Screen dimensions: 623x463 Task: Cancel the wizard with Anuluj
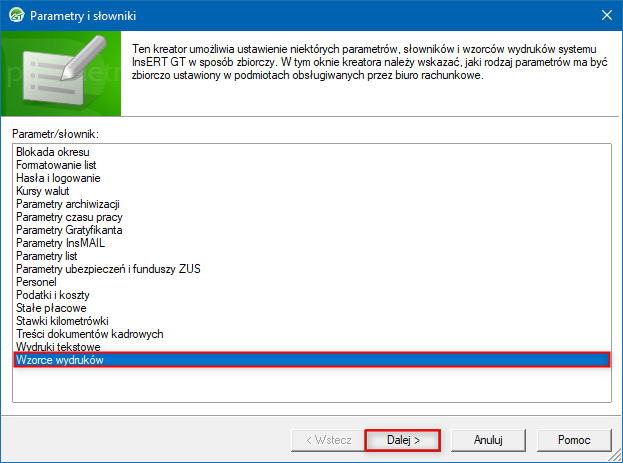coord(488,440)
